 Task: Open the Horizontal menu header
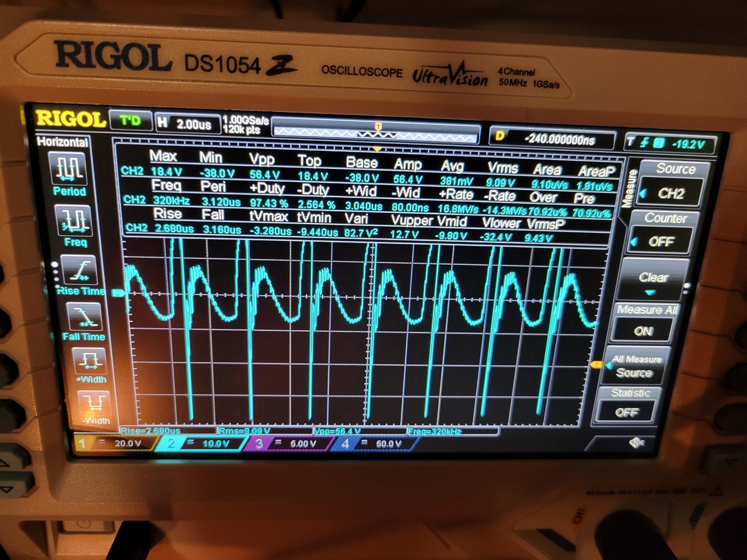click(x=62, y=142)
